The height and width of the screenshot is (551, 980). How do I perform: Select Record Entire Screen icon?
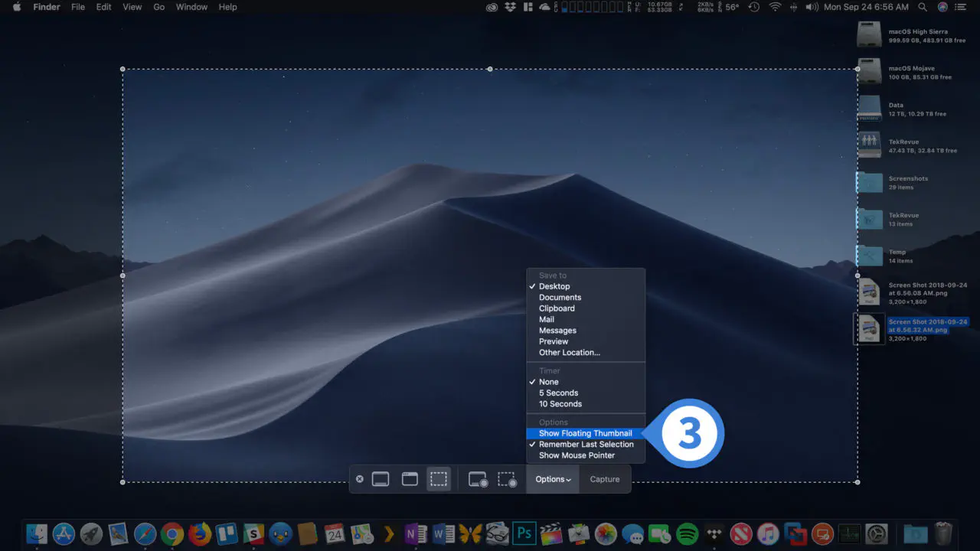[478, 480]
